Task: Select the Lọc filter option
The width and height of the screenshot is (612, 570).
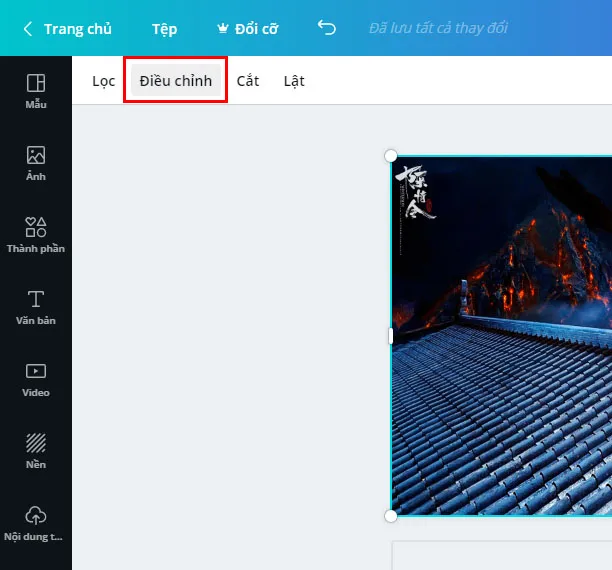Action: pyautogui.click(x=104, y=81)
